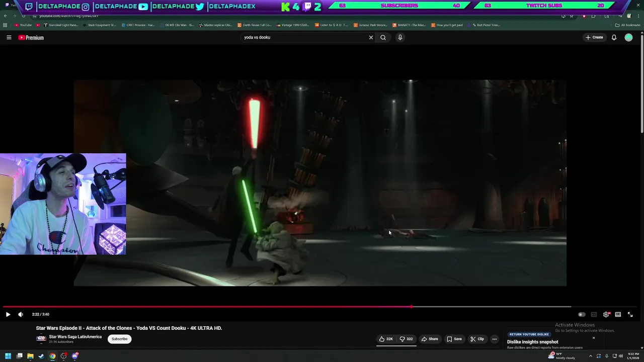Open the Darth Revan Full Co... bookmark
Image resolution: width=644 pixels, height=362 pixels.
click(x=255, y=25)
